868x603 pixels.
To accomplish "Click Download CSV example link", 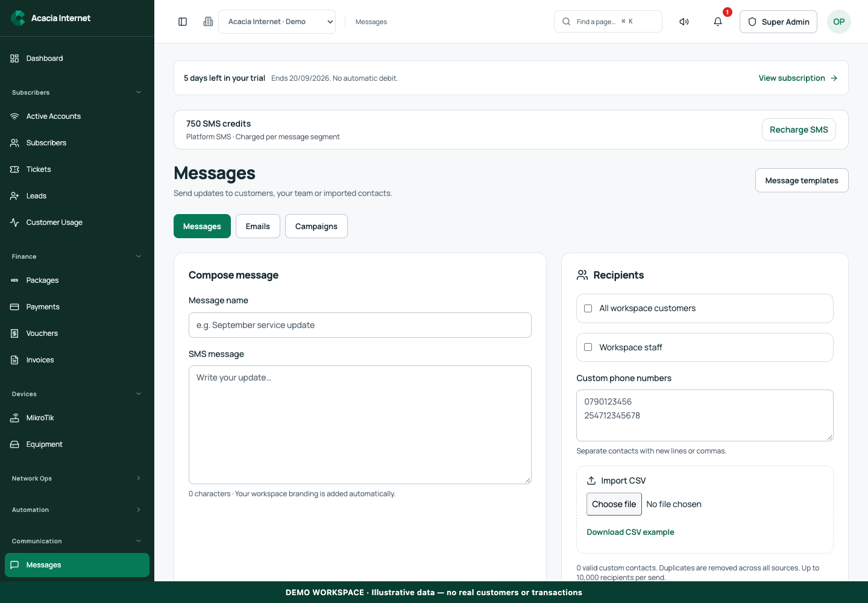I will [631, 532].
